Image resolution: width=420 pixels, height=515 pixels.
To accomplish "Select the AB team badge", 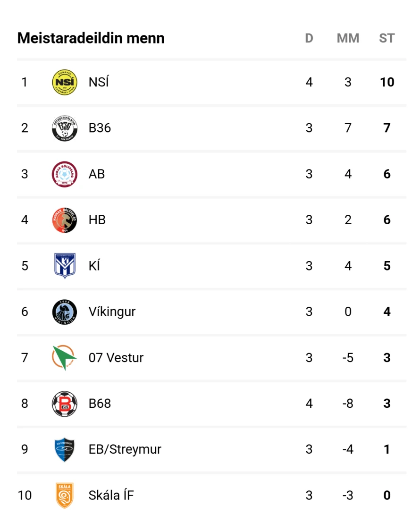I will pyautogui.click(x=64, y=174).
